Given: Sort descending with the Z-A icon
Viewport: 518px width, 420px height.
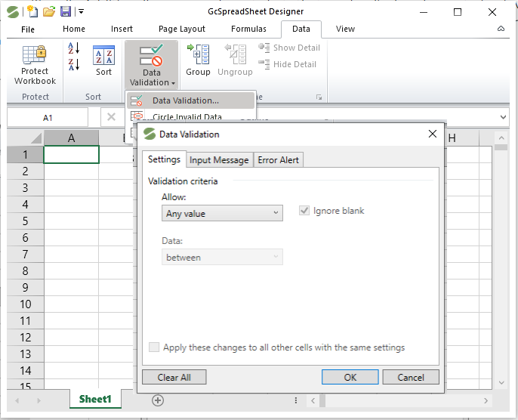Looking at the screenshot, I should pos(73,66).
